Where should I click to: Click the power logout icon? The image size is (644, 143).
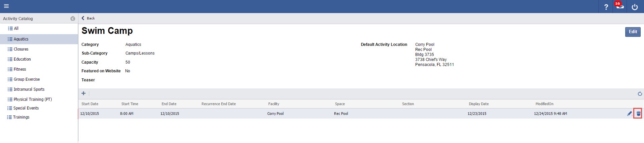point(635,7)
